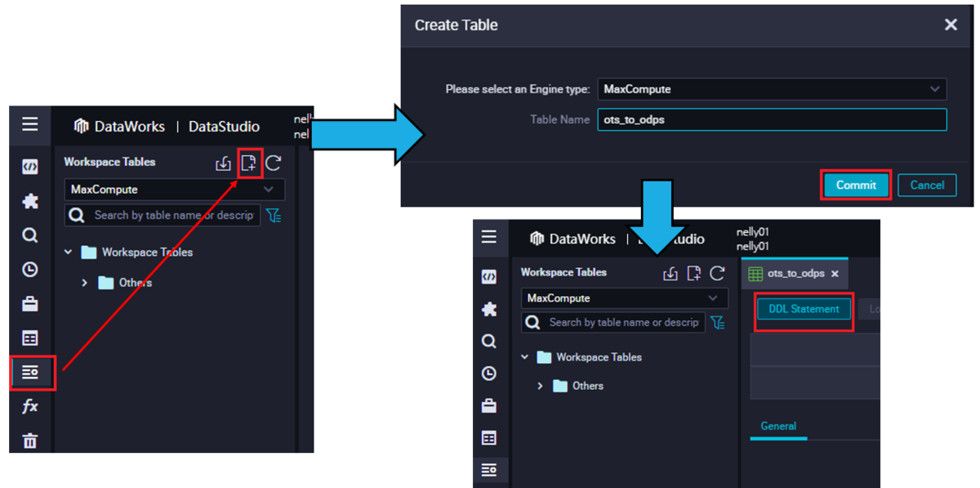Switch to the General tab

pos(778,426)
